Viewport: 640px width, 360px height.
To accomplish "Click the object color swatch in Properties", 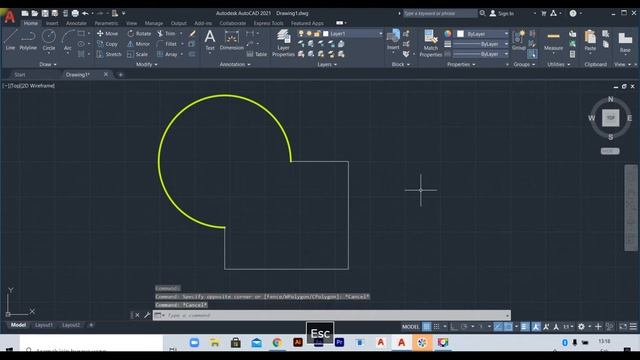I will point(460,33).
